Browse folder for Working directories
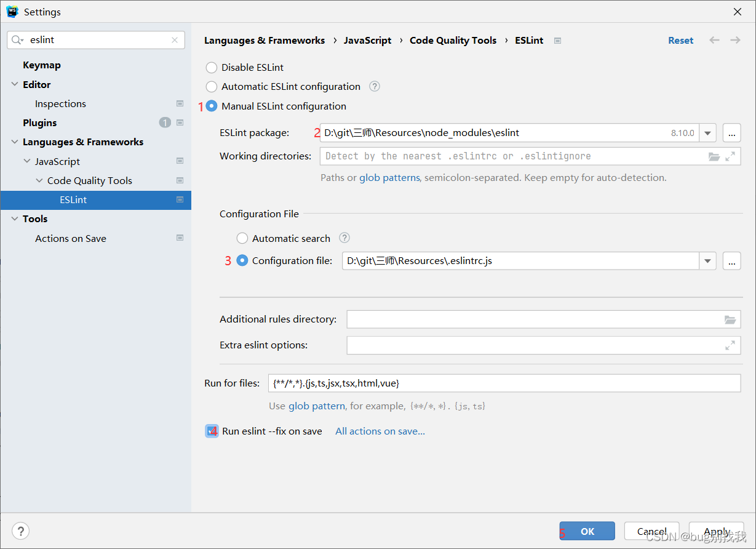Image resolution: width=756 pixels, height=549 pixels. point(714,156)
